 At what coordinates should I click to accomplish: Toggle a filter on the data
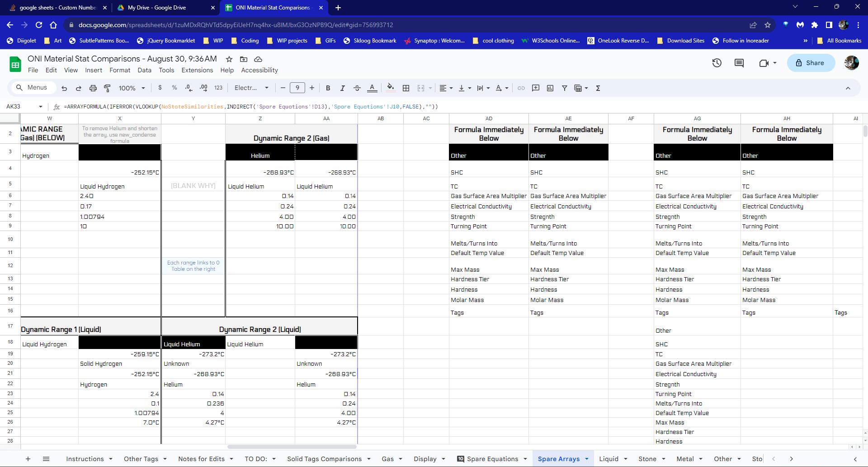(x=564, y=88)
